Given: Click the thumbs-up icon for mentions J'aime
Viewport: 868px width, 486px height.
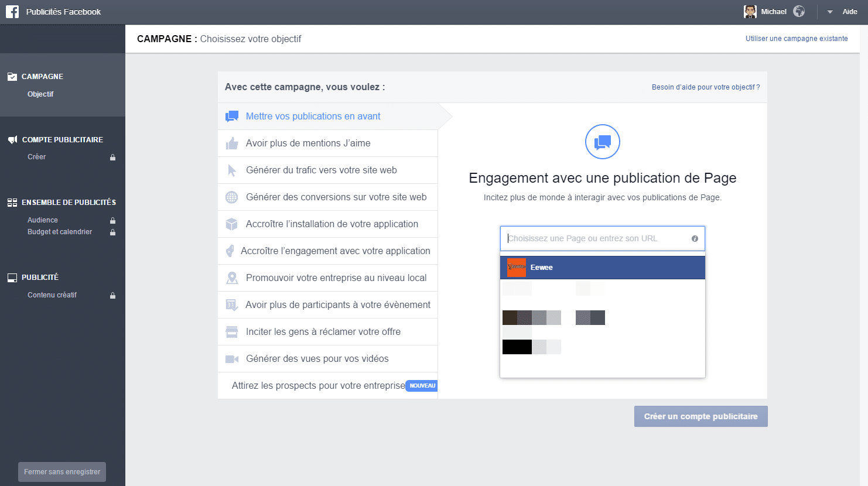Looking at the screenshot, I should pos(231,143).
